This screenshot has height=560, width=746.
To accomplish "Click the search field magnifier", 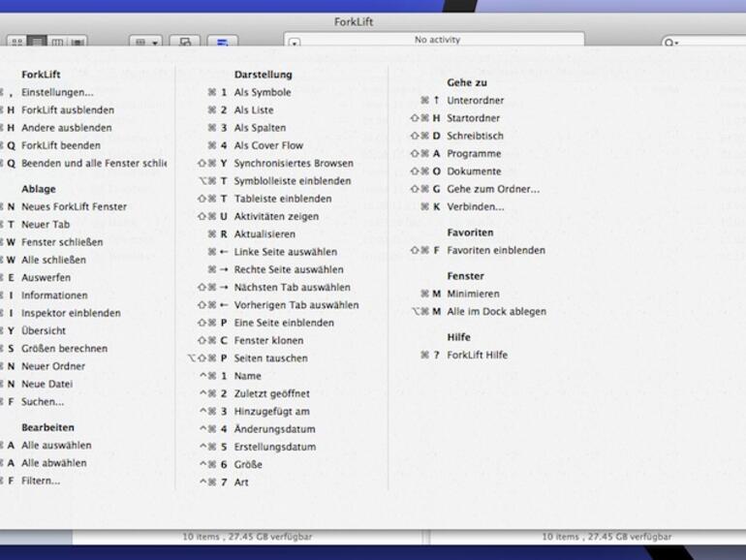I will [x=669, y=43].
